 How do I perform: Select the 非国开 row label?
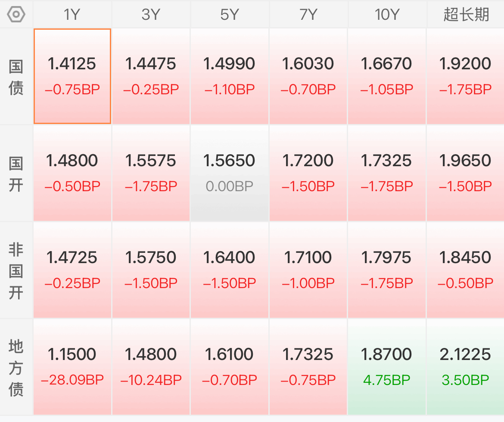point(16,271)
